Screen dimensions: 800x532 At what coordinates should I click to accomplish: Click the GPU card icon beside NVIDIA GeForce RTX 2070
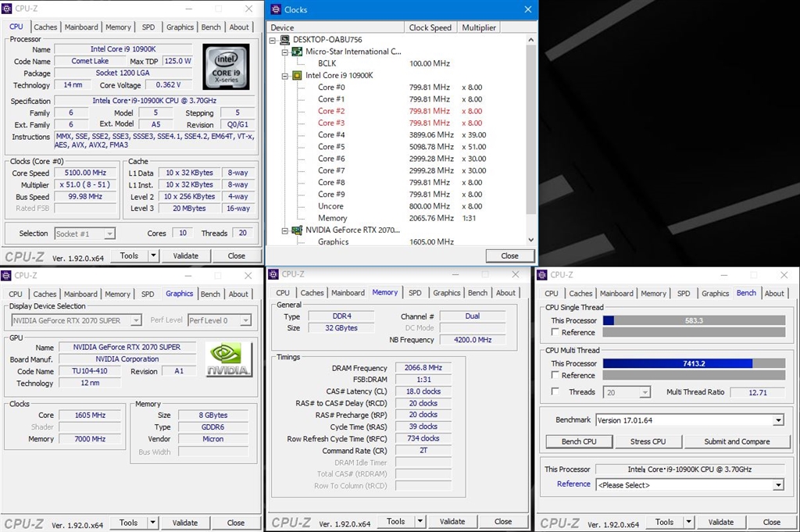point(297,230)
